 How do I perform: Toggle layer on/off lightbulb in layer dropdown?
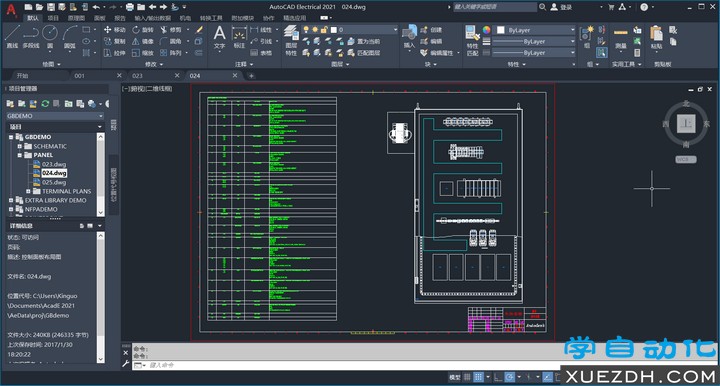pos(306,30)
